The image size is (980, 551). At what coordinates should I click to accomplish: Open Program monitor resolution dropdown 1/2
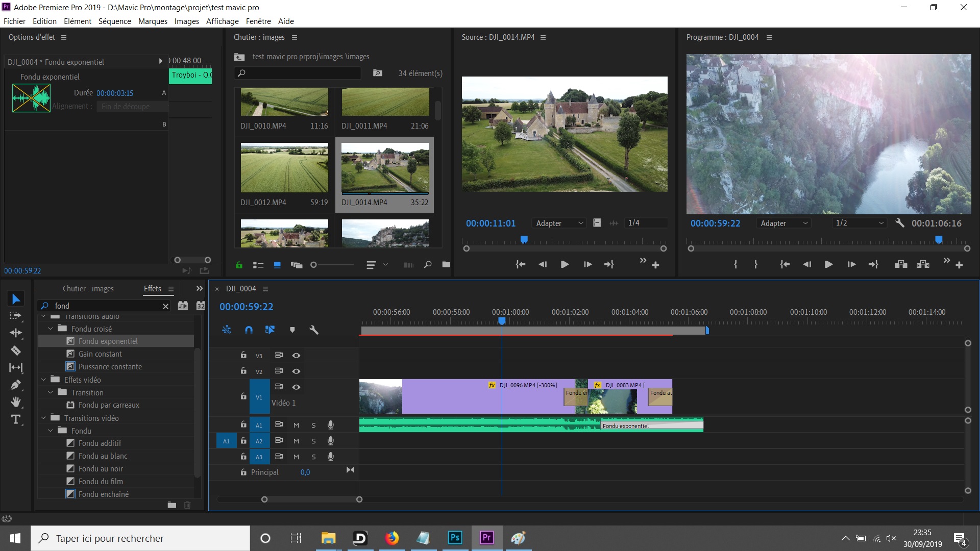860,223
